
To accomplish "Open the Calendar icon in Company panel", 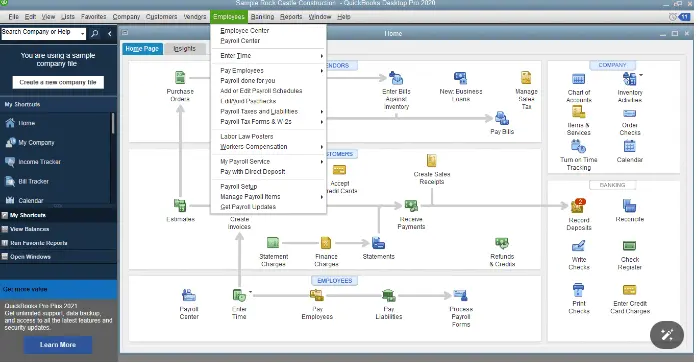I will tap(629, 146).
